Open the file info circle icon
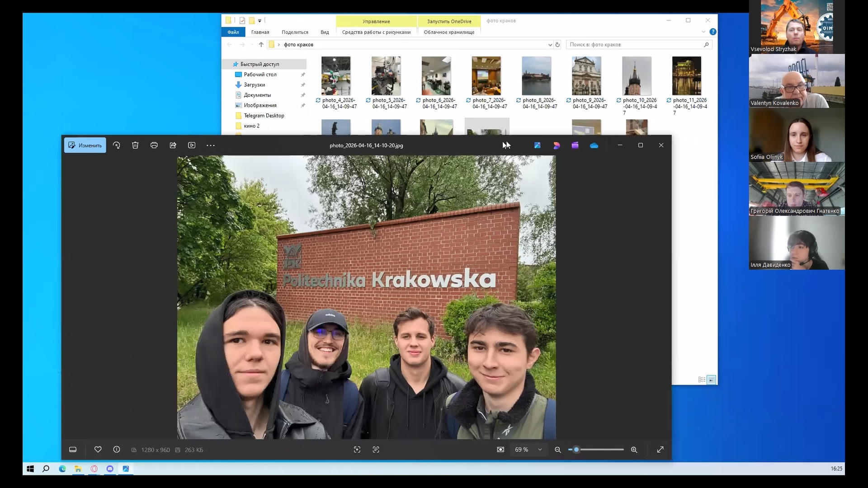Image resolution: width=868 pixels, height=488 pixels. pyautogui.click(x=117, y=450)
